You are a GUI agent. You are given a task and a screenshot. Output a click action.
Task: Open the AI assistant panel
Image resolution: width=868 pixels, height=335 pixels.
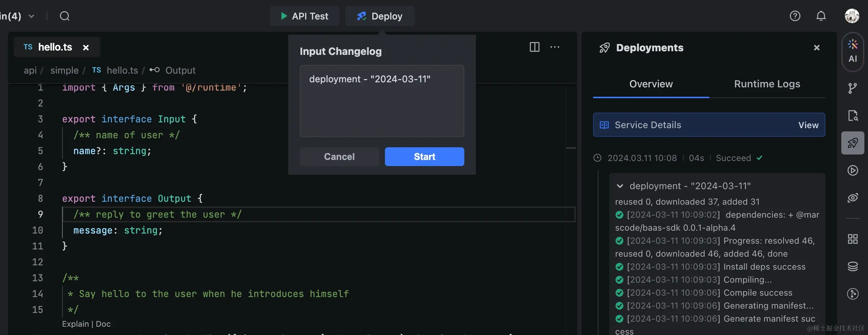[x=852, y=52]
